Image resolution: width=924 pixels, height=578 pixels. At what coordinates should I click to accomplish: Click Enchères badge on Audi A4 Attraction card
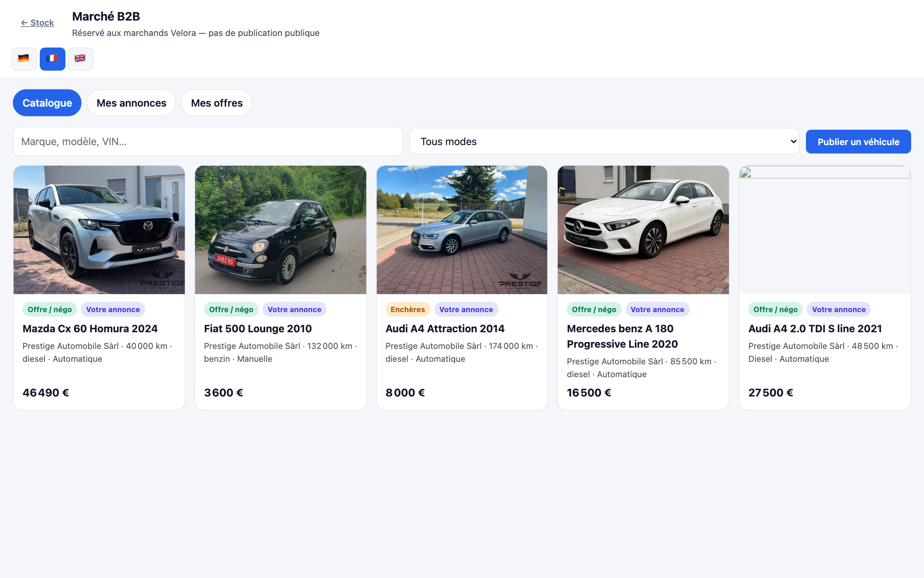408,309
